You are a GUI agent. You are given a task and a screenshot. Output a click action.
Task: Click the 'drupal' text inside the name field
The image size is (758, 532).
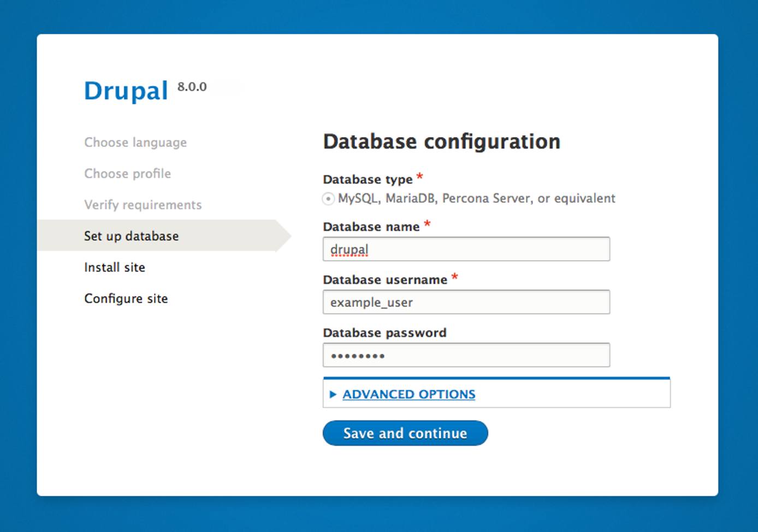pyautogui.click(x=349, y=249)
